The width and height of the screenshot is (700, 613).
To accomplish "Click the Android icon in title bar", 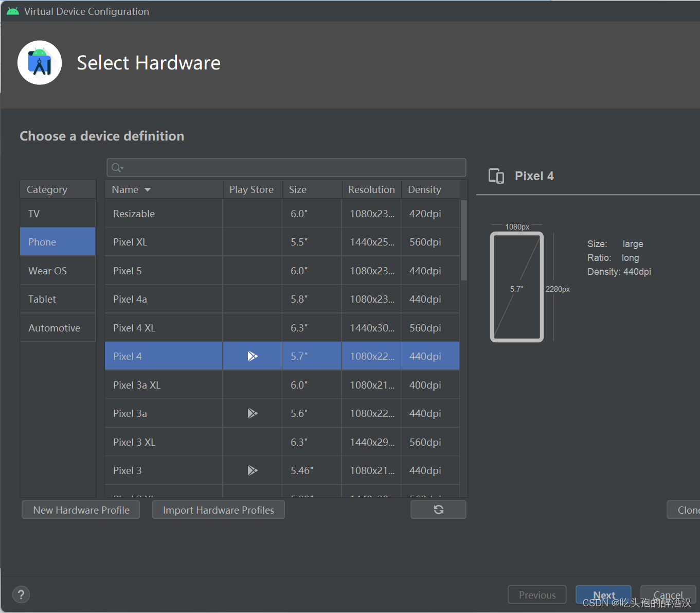I will pyautogui.click(x=13, y=11).
